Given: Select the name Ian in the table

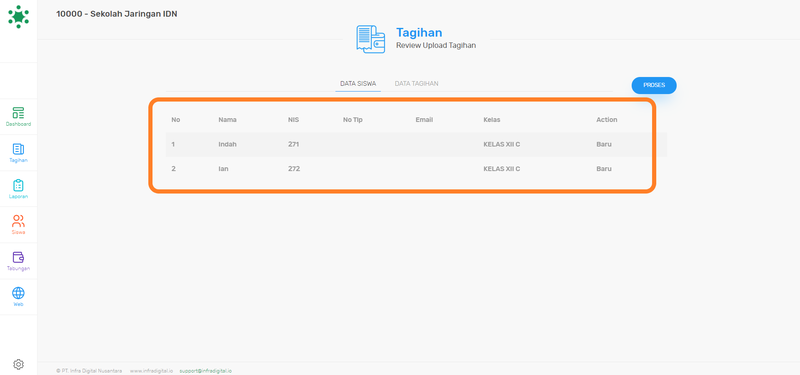Looking at the screenshot, I should tap(223, 169).
